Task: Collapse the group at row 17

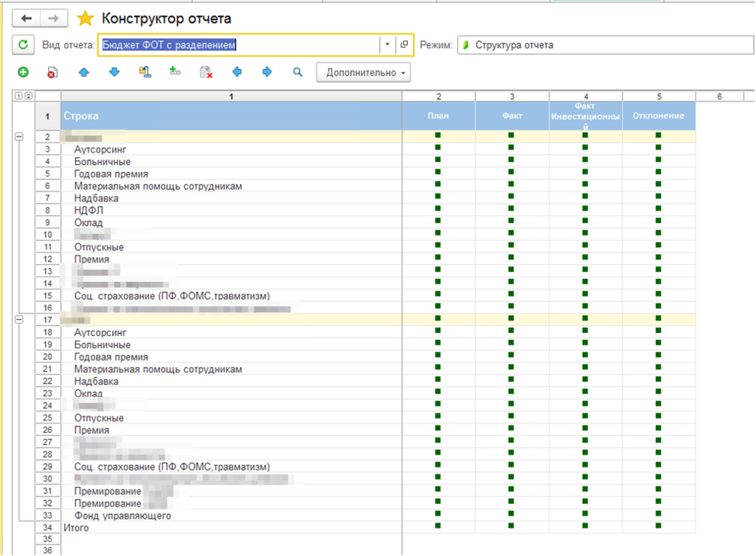Action: [19, 320]
